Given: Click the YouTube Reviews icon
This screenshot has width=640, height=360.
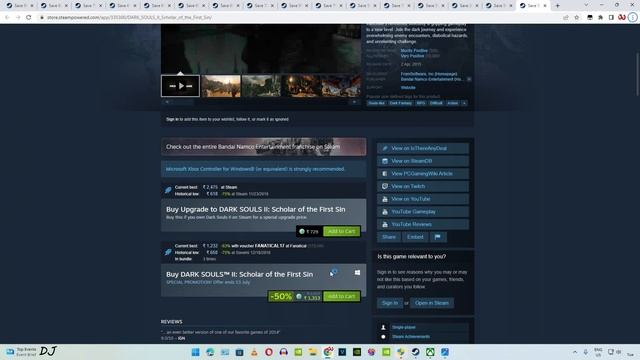Looking at the screenshot, I should point(384,224).
